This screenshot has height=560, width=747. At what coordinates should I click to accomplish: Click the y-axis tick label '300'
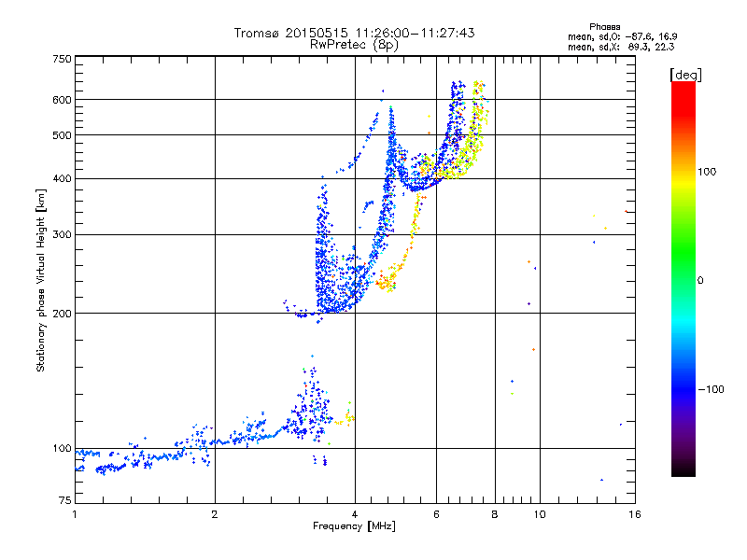[63, 235]
